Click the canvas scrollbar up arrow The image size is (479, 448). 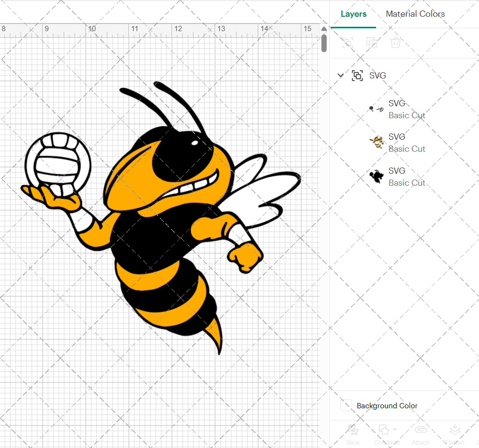point(324,29)
